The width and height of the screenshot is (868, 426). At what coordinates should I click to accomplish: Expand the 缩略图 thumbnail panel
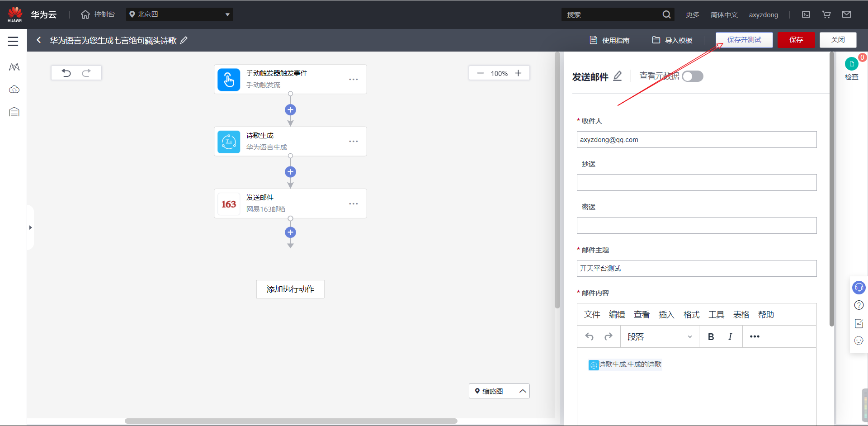pyautogui.click(x=499, y=391)
